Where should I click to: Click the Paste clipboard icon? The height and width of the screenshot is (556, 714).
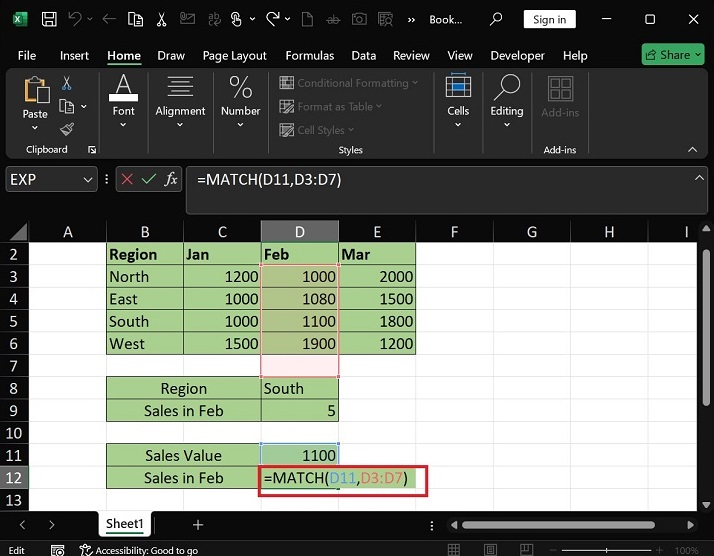coord(36,89)
